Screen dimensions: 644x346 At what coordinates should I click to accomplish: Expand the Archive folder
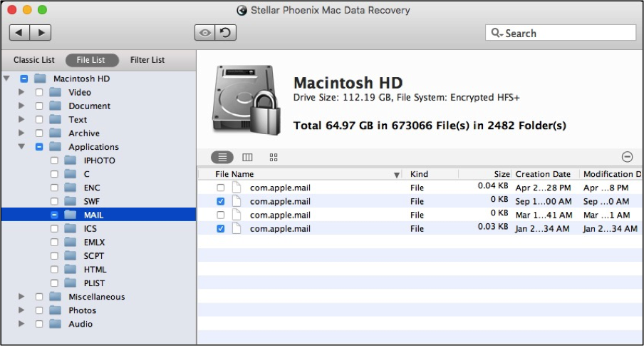(x=21, y=133)
